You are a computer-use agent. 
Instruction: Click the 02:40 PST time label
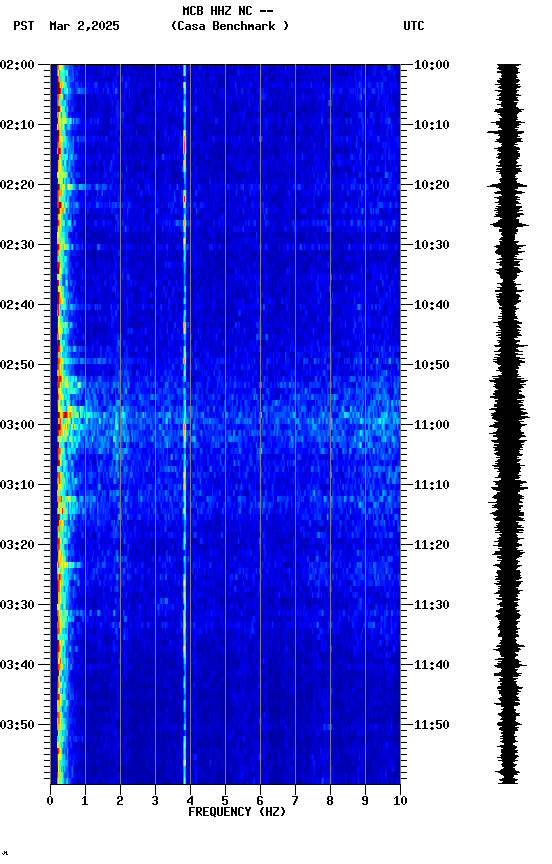point(17,305)
